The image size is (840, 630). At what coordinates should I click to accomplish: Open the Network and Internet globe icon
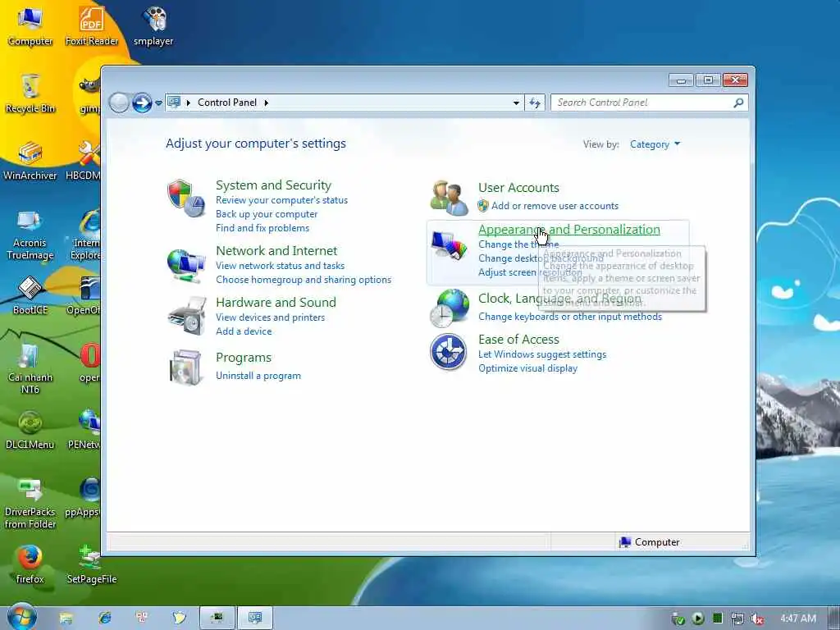click(186, 265)
